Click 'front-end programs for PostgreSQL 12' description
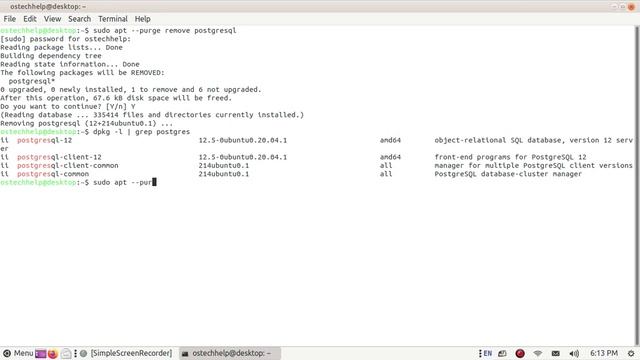The width and height of the screenshot is (640, 360). (510, 157)
